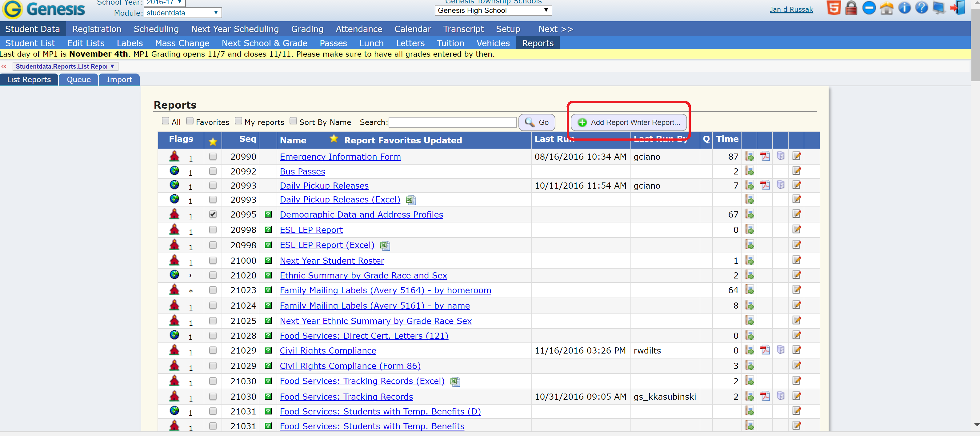Image resolution: width=980 pixels, height=436 pixels.
Task: Click the info icon in the header
Action: click(904, 7)
